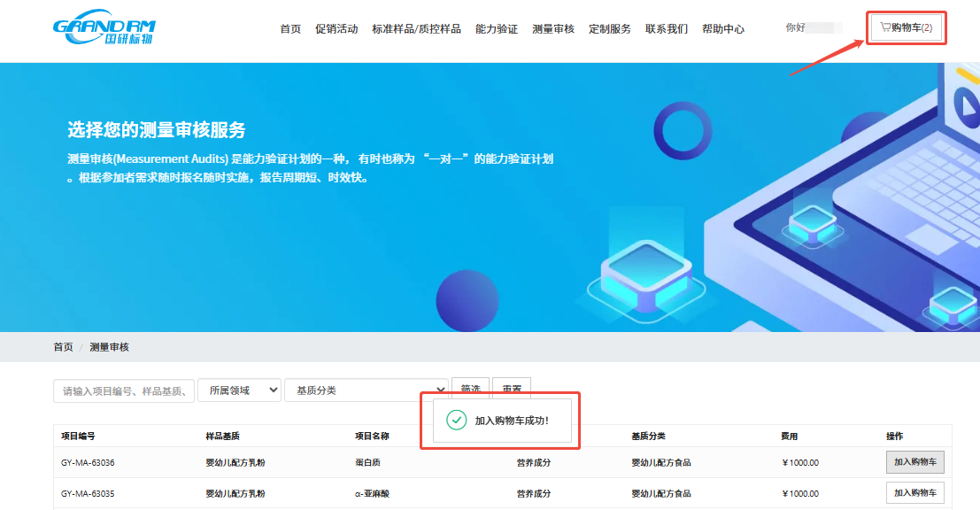This screenshot has width=980, height=510.
Task: Open the 联系我们 page
Action: [x=667, y=29]
